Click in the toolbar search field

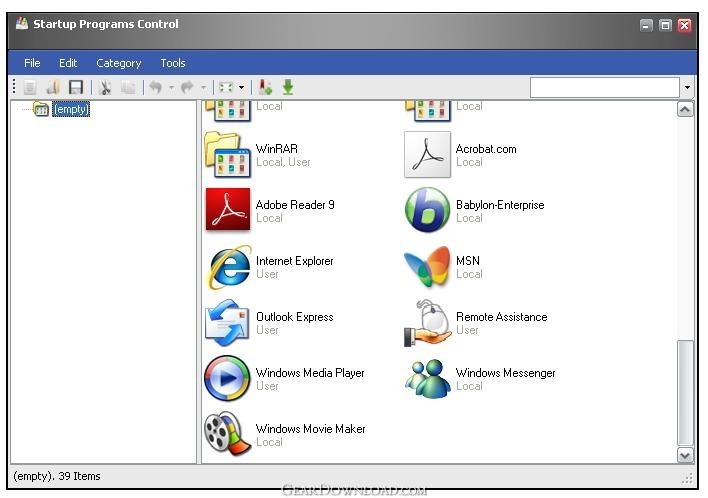[x=605, y=87]
